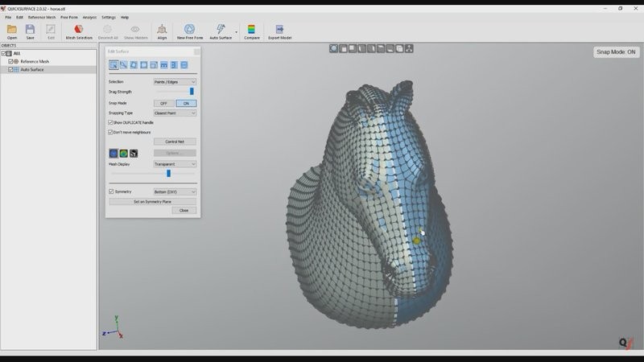
Task: Open the Free Form menu
Action: click(x=69, y=17)
